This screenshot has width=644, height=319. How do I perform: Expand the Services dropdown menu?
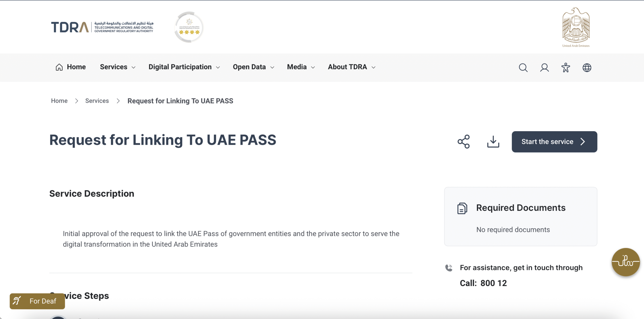click(117, 67)
